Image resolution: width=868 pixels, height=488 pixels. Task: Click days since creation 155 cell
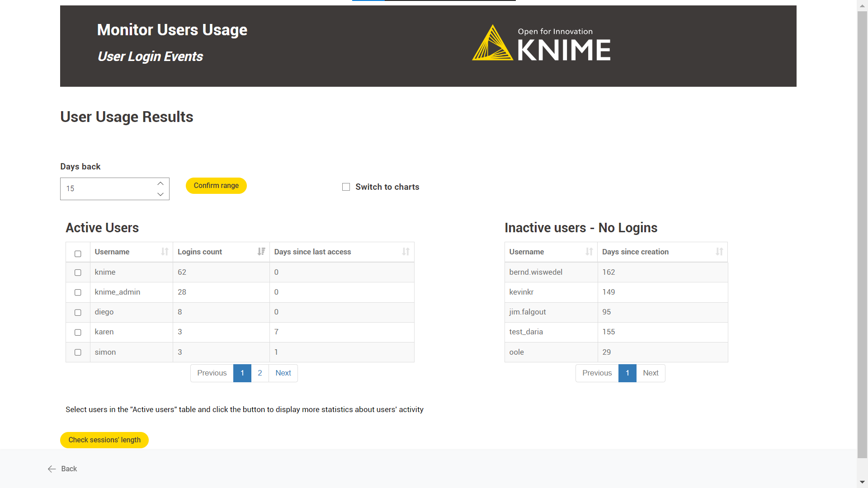pyautogui.click(x=663, y=332)
